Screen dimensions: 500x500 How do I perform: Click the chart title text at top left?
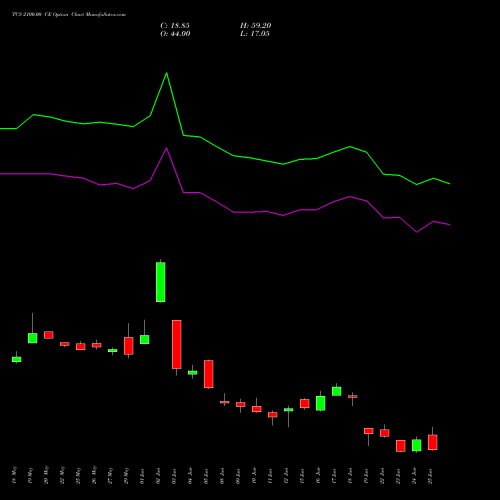coord(69,15)
